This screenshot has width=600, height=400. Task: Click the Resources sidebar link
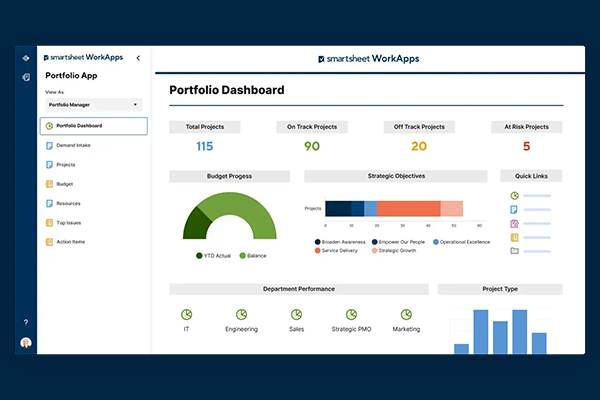click(x=68, y=203)
